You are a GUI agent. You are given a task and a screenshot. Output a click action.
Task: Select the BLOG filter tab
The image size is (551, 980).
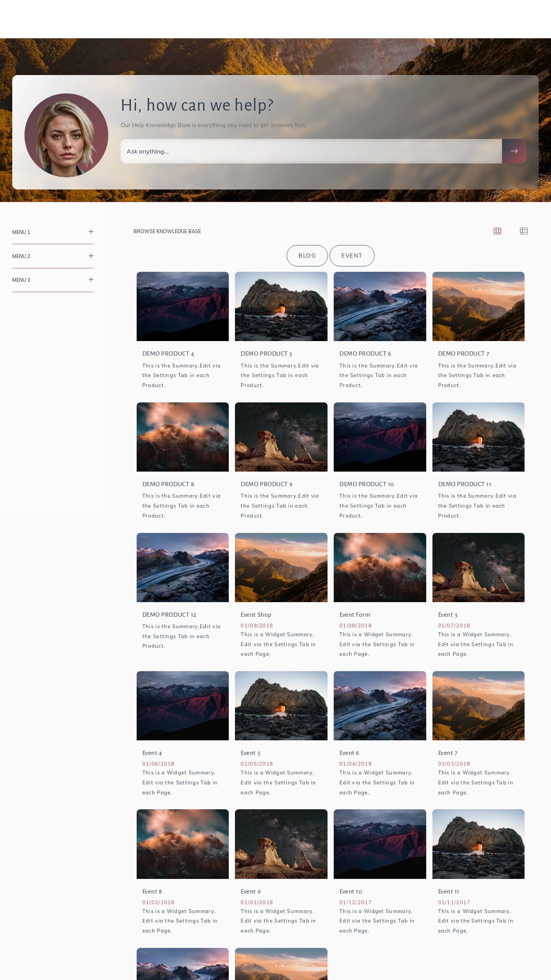[307, 255]
